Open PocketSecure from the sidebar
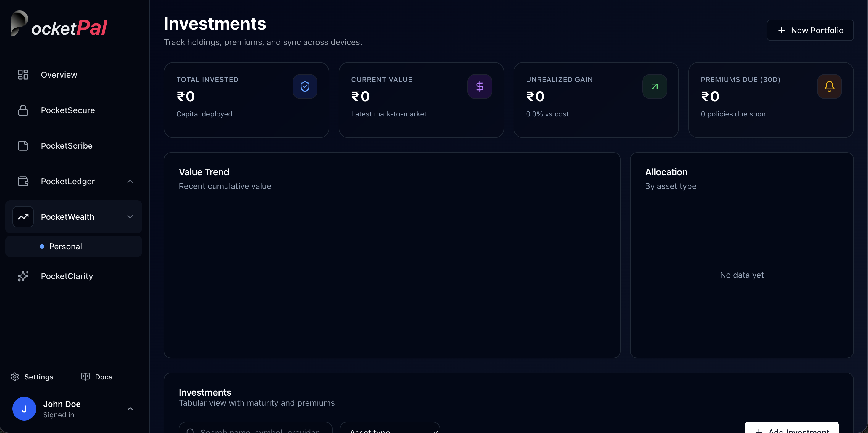Viewport: 868px width, 433px height. (x=73, y=110)
